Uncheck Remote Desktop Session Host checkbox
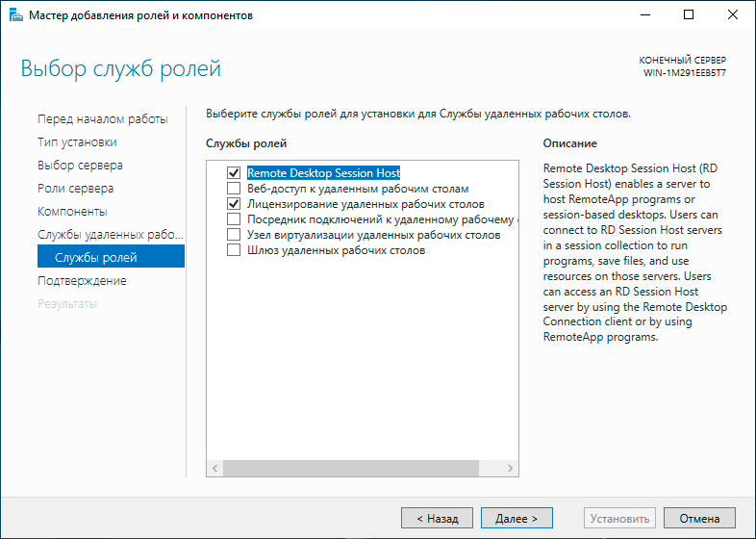This screenshot has height=539, width=756. tap(233, 173)
